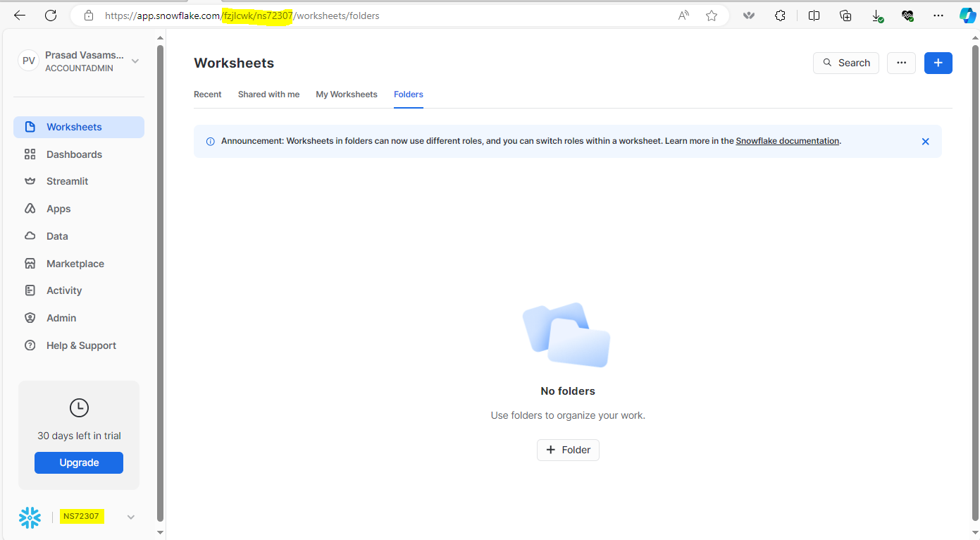The image size is (980, 540).
Task: Click the Snowflake logo at bottom left
Action: point(30,517)
